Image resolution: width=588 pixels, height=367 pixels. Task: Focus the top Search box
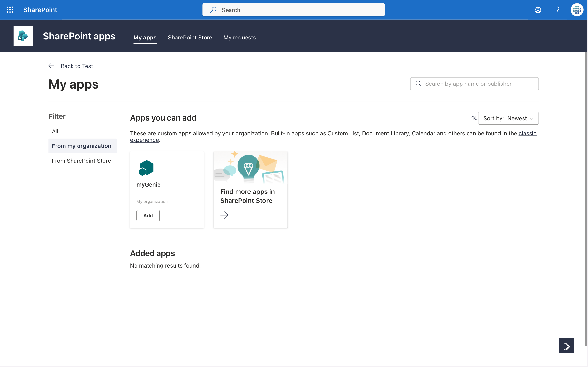click(x=294, y=10)
